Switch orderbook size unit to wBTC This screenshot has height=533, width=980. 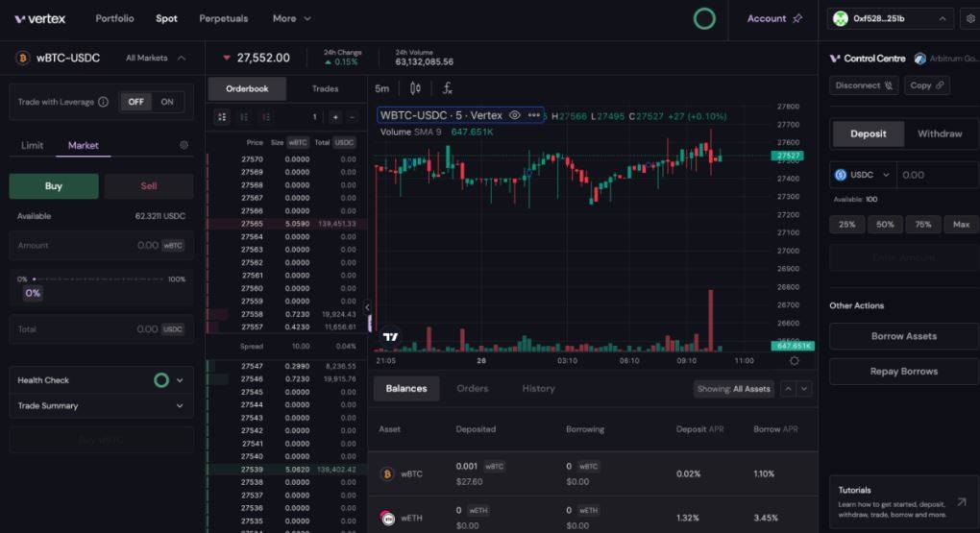point(298,142)
